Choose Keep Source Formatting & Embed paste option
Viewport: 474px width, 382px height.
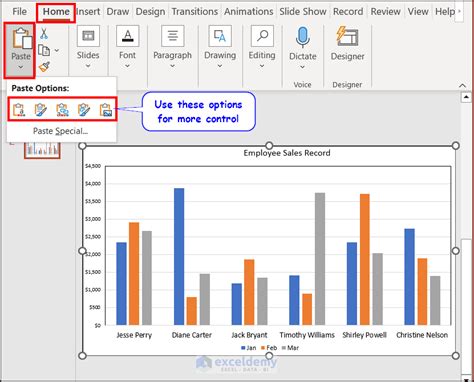coord(41,110)
